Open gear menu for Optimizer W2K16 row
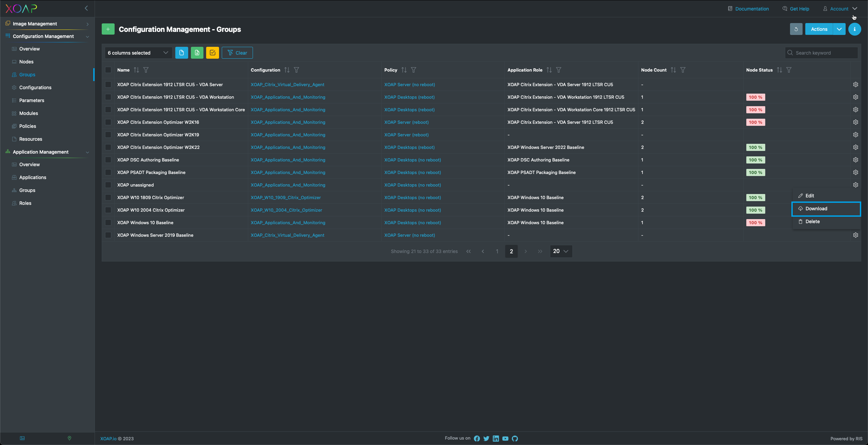868x445 pixels. [855, 122]
